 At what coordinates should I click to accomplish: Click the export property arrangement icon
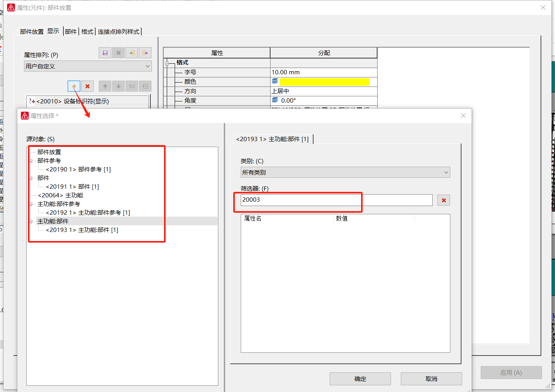click(x=145, y=53)
